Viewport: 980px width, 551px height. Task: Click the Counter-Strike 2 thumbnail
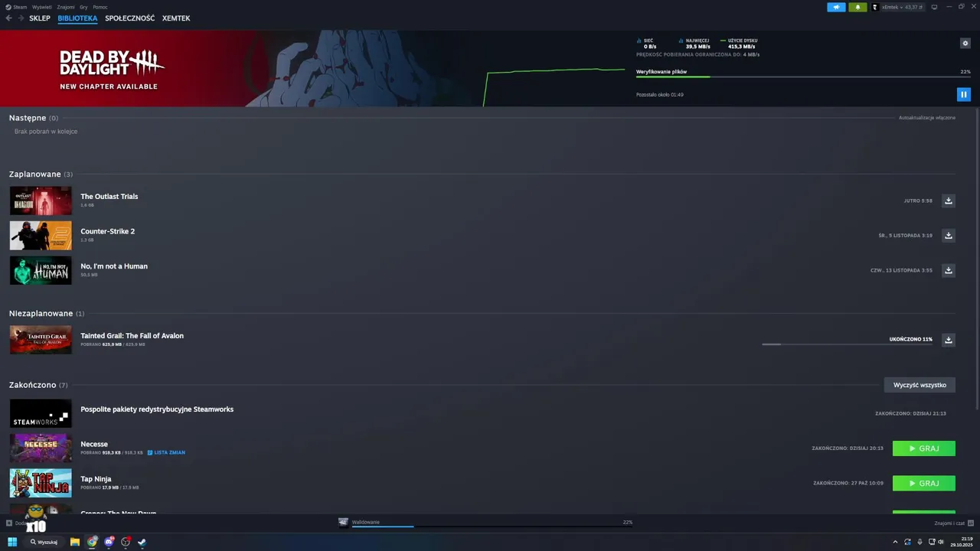(41, 236)
